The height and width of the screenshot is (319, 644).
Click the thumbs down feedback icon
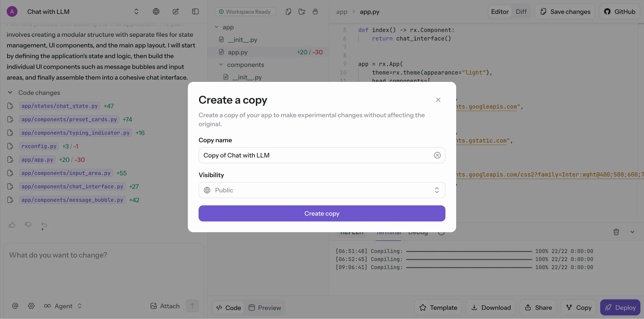pyautogui.click(x=28, y=225)
